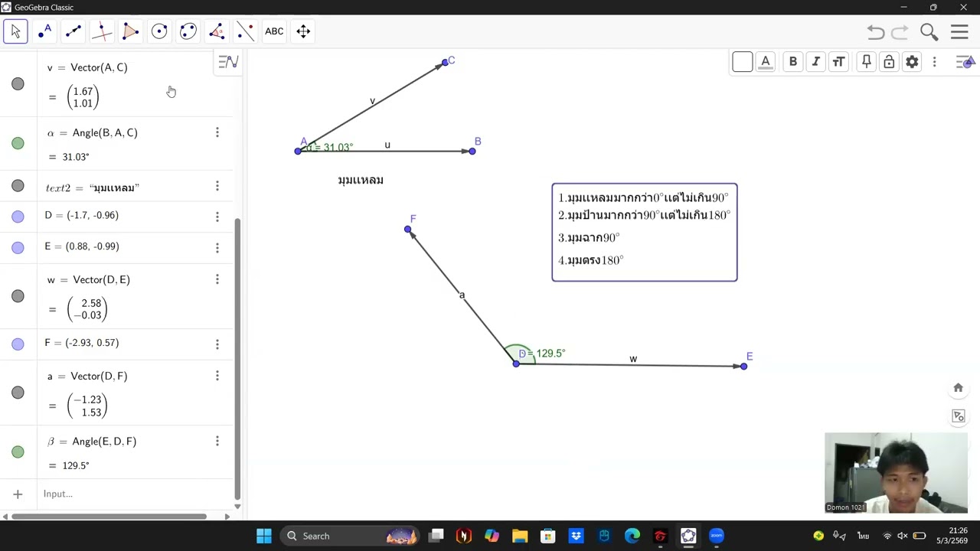Toggle italic text formatting
This screenshot has width=980, height=551.
816,62
